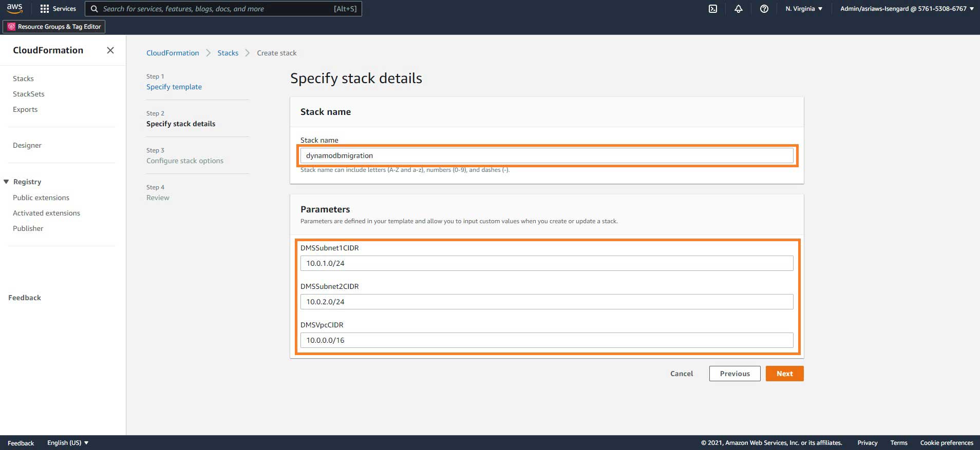The width and height of the screenshot is (980, 450).
Task: Open the Admin account dropdown menu
Action: [x=907, y=9]
